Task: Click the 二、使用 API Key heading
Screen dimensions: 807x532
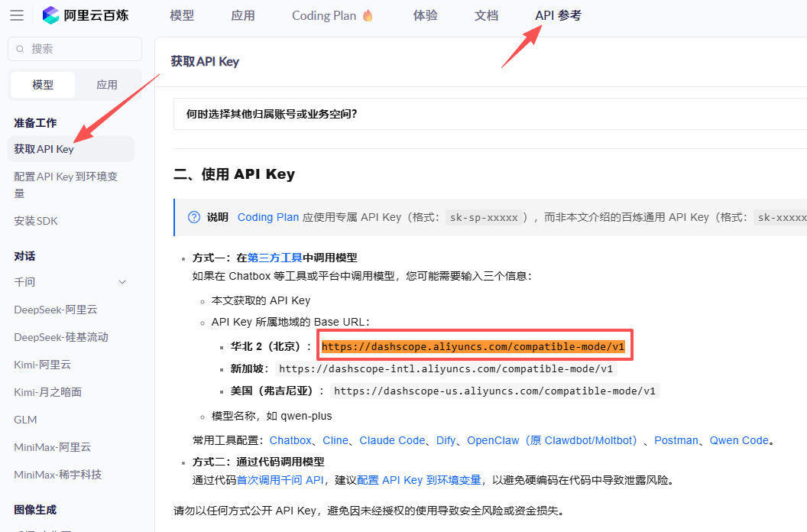Action: pos(234,174)
